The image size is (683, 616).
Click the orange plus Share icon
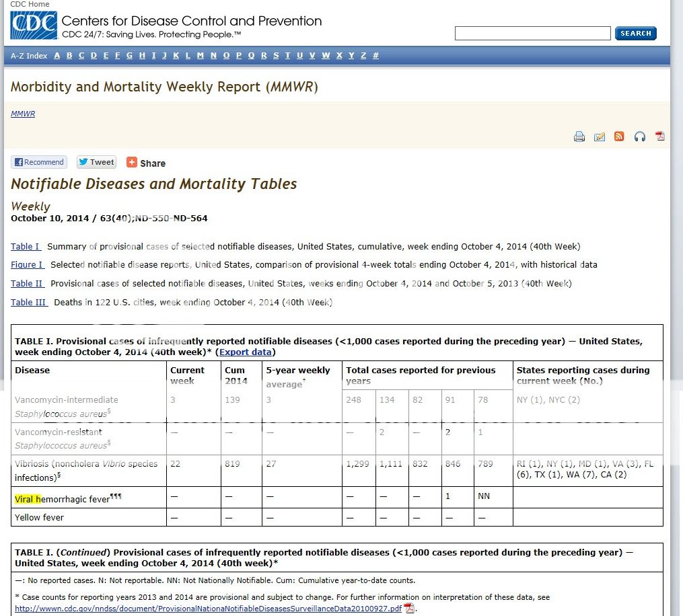point(132,162)
